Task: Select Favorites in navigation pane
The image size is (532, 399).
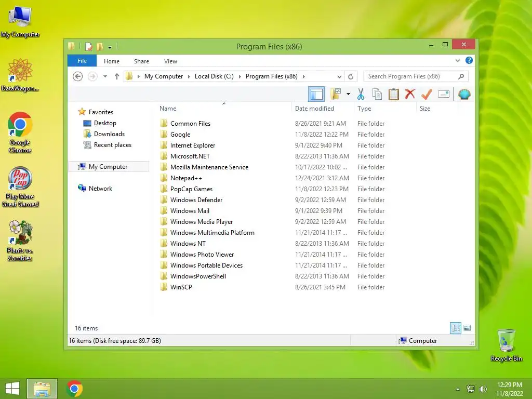Action: pyautogui.click(x=101, y=112)
